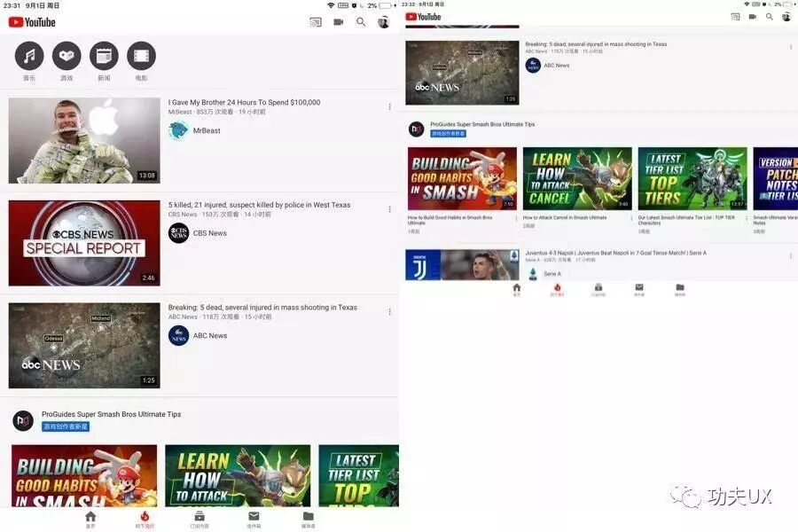Open CBS News channel avatar
Image resolution: width=798 pixels, height=532 pixels.
(x=178, y=233)
